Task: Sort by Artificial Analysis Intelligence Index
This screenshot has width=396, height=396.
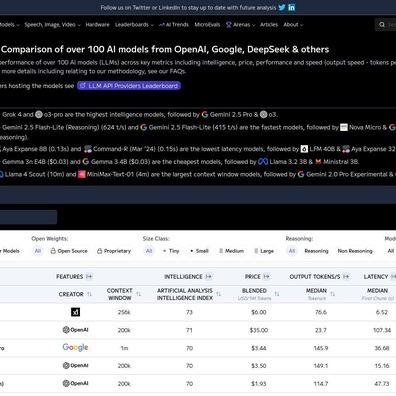Action: pos(219,294)
